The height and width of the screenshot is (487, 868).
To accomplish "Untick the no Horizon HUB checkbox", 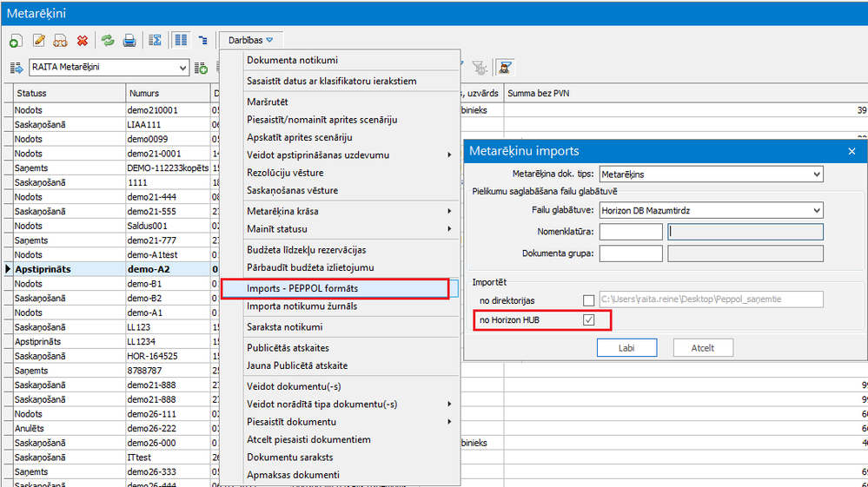I will click(x=588, y=320).
